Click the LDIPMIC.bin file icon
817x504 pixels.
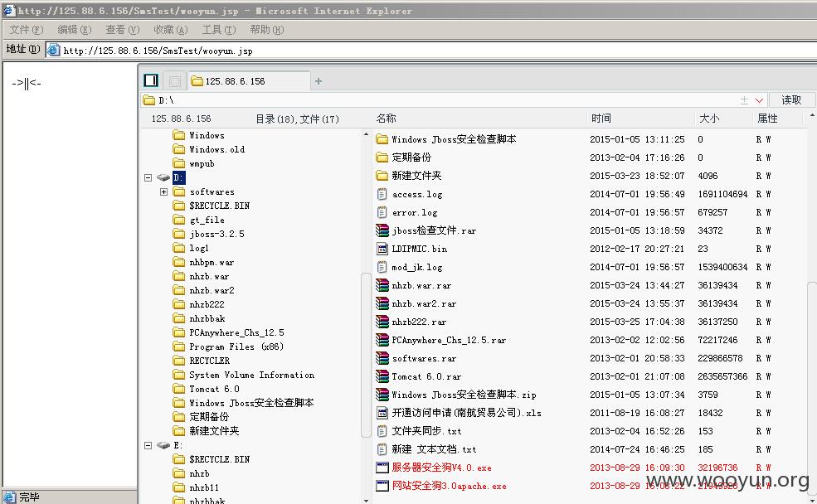pos(382,249)
